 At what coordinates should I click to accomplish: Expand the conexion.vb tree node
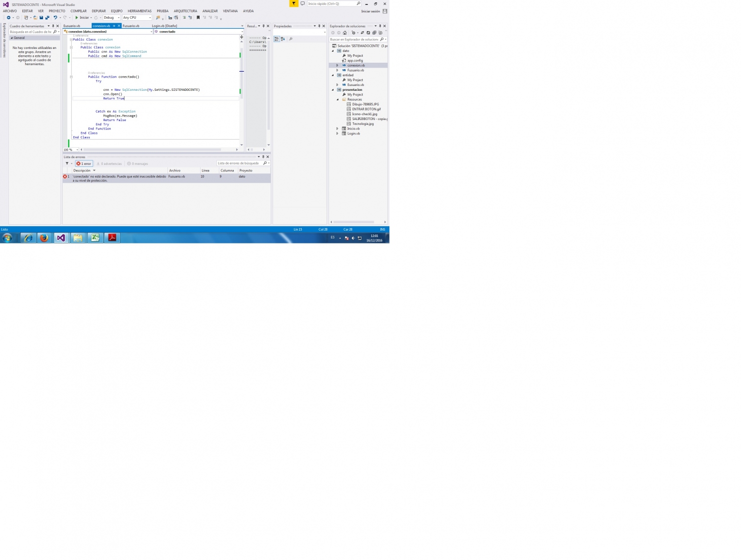337,65
